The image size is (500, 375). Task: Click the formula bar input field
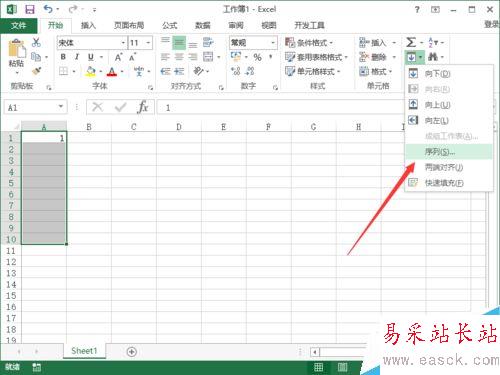click(x=280, y=107)
